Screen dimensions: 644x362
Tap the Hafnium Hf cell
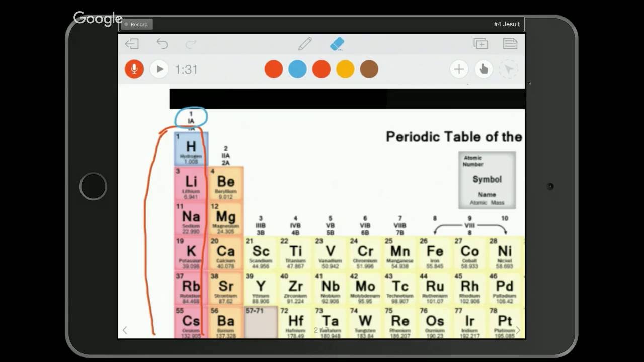[x=295, y=322]
